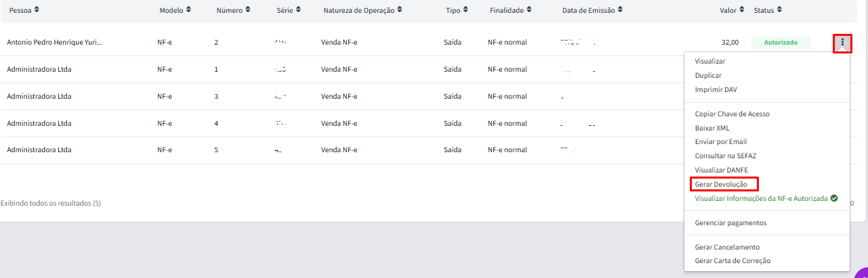Click the Autorizado status badge
868x278 pixels.
pyautogui.click(x=781, y=43)
